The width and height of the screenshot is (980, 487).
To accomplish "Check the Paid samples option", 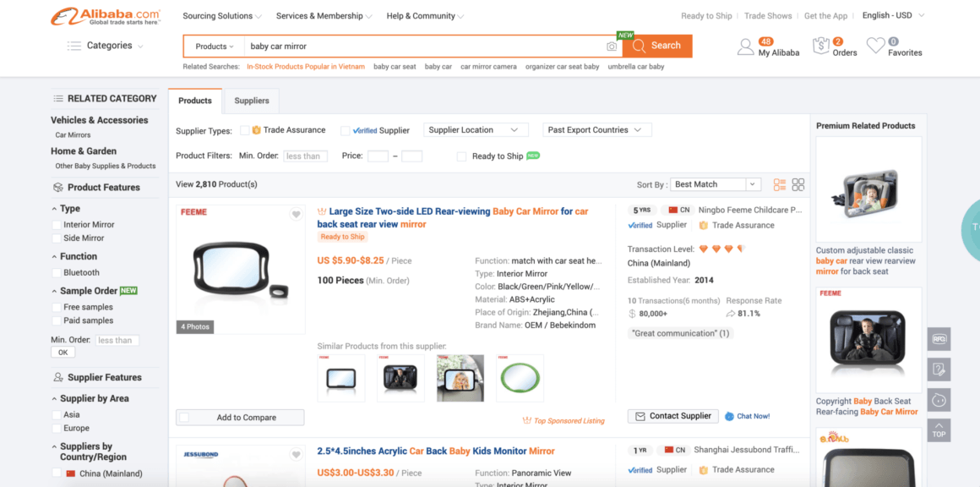I will (x=57, y=320).
